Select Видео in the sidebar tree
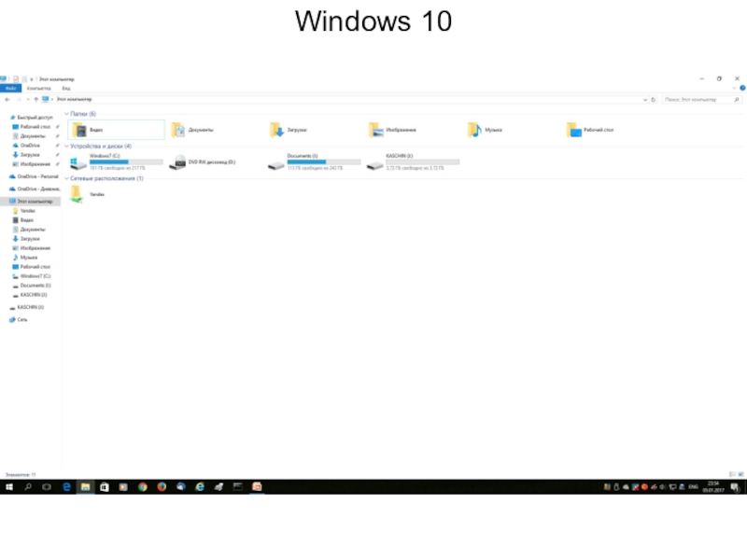Screen dimensions: 747x560 click(22, 220)
